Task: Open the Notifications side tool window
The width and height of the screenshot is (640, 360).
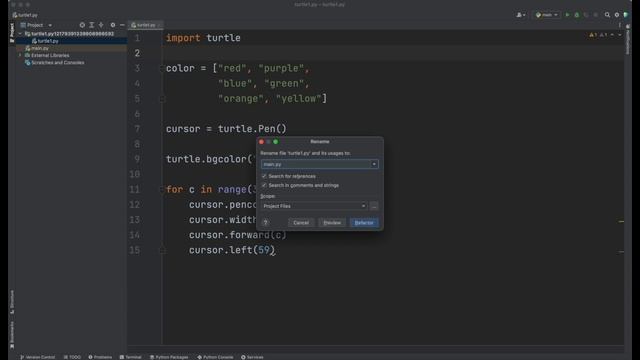Action: point(628,39)
